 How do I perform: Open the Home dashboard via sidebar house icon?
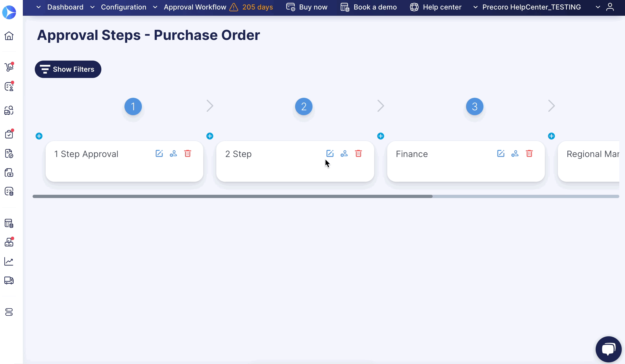(x=9, y=36)
